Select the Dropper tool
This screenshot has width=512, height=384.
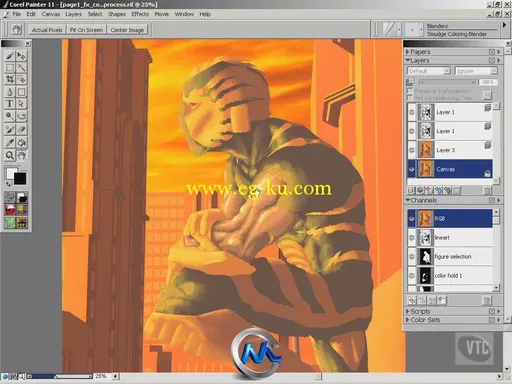(x=10, y=143)
